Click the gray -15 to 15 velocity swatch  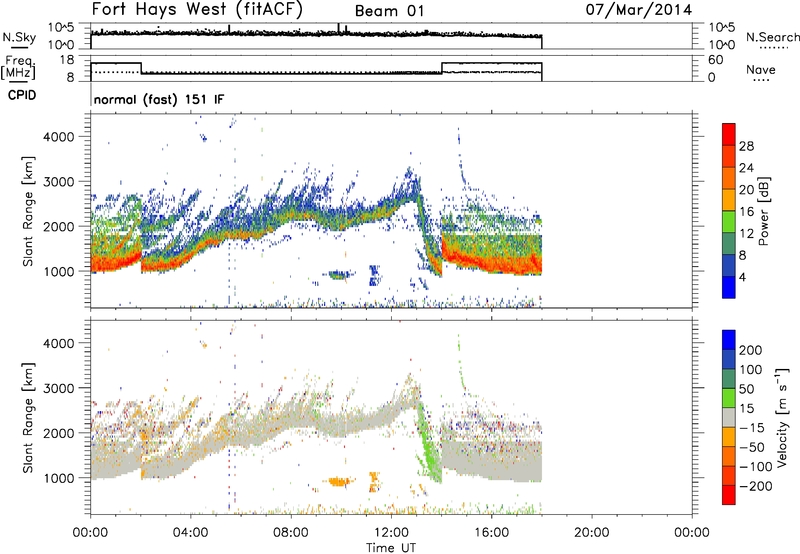click(729, 417)
